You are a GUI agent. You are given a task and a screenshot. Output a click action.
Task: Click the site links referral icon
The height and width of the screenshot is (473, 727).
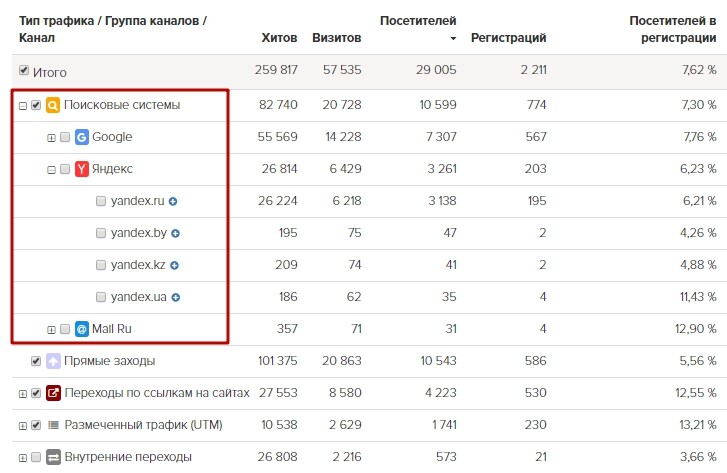point(53,393)
